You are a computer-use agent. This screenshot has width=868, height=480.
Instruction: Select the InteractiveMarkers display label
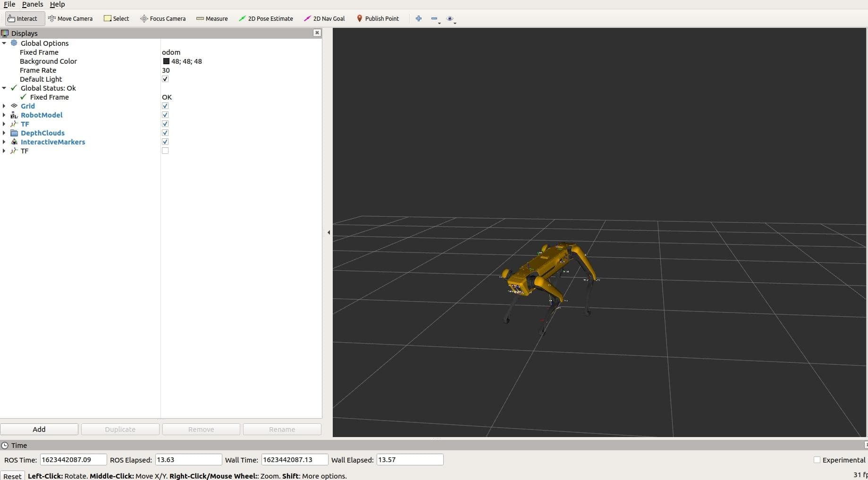[x=53, y=142]
